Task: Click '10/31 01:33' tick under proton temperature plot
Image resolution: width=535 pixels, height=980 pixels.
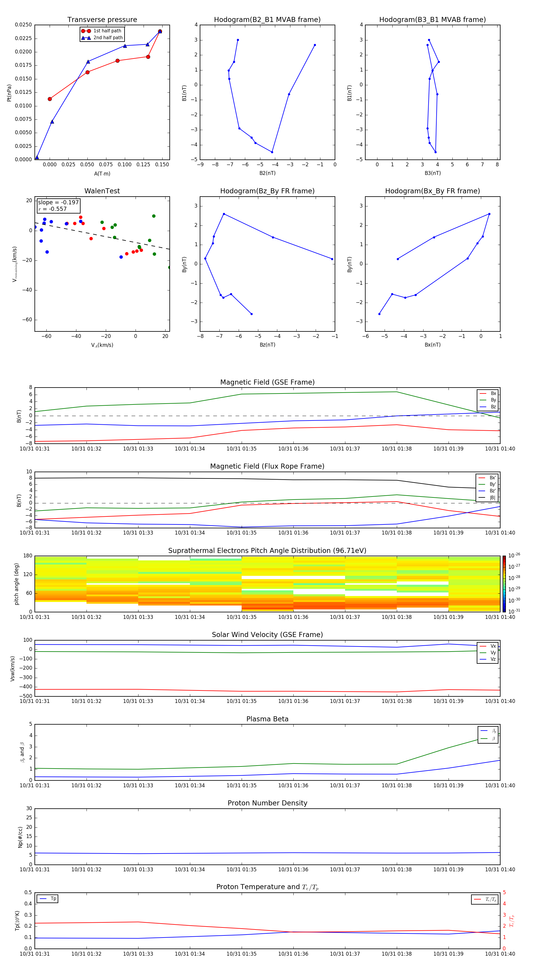Action: pos(138,954)
